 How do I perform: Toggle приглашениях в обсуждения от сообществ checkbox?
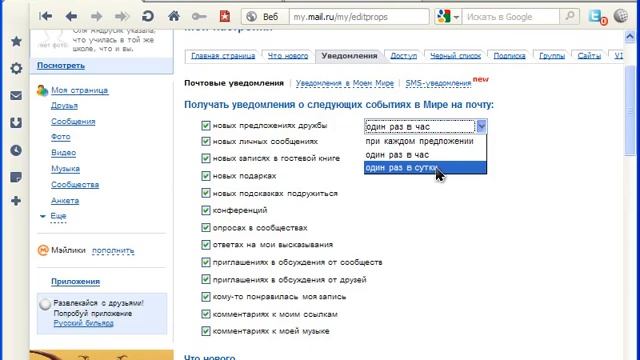[206, 262]
